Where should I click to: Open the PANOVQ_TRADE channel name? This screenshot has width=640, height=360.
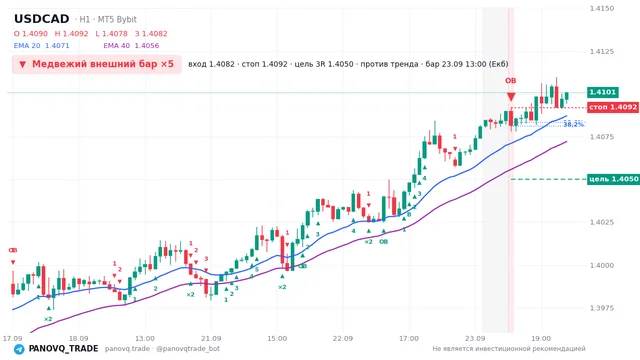pos(63,349)
